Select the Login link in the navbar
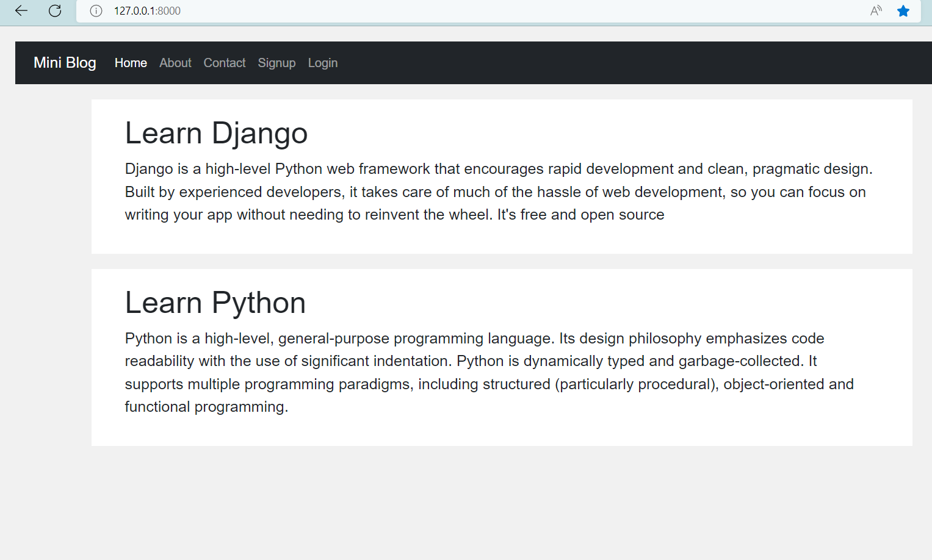The width and height of the screenshot is (932, 560). click(323, 63)
